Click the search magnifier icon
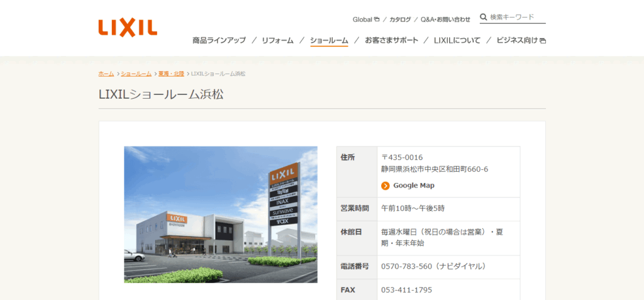Viewport: 644px width, 300px height. (484, 17)
